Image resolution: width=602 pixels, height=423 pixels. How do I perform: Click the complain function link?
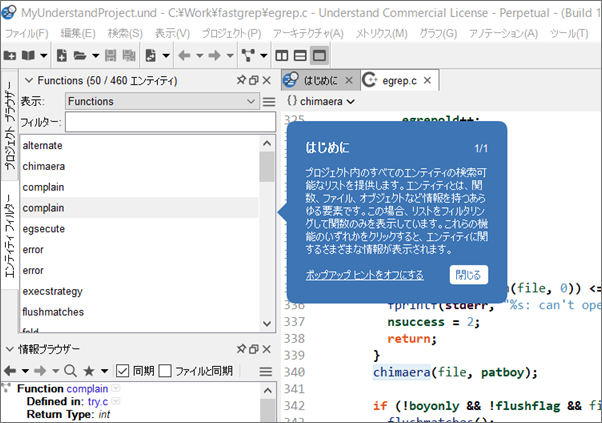click(x=87, y=389)
